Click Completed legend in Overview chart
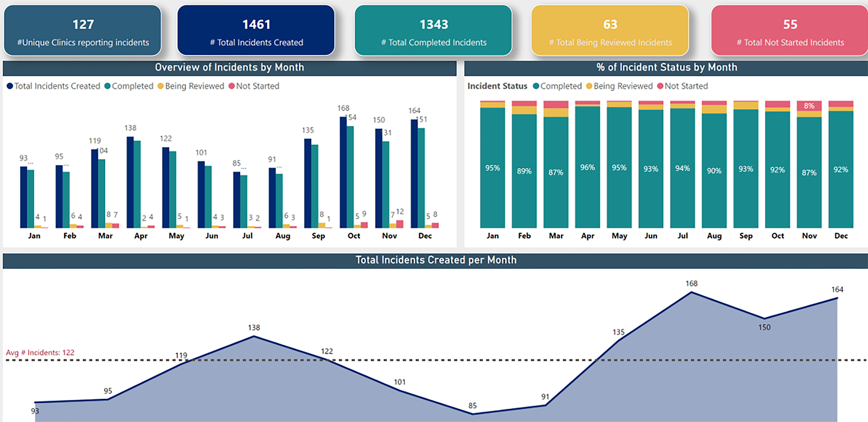The width and height of the screenshot is (868, 422). tap(129, 86)
